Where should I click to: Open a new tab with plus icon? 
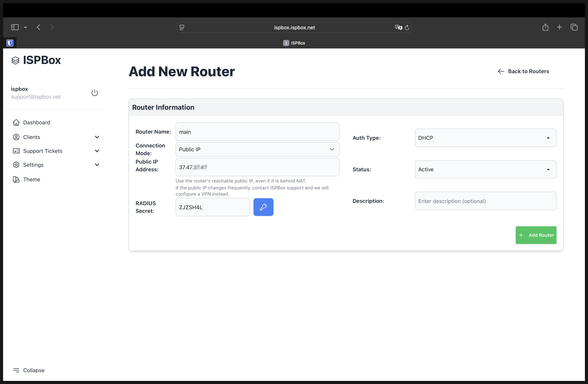pyautogui.click(x=559, y=27)
